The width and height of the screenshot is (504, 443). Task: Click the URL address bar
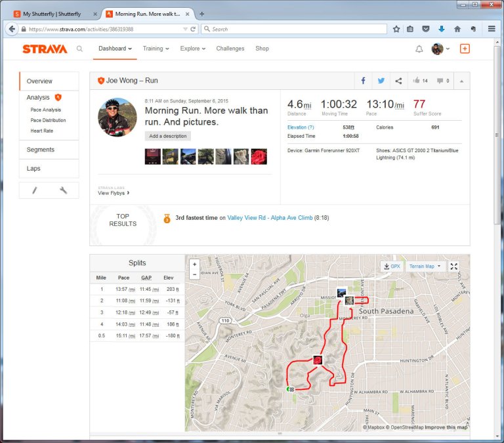104,29
